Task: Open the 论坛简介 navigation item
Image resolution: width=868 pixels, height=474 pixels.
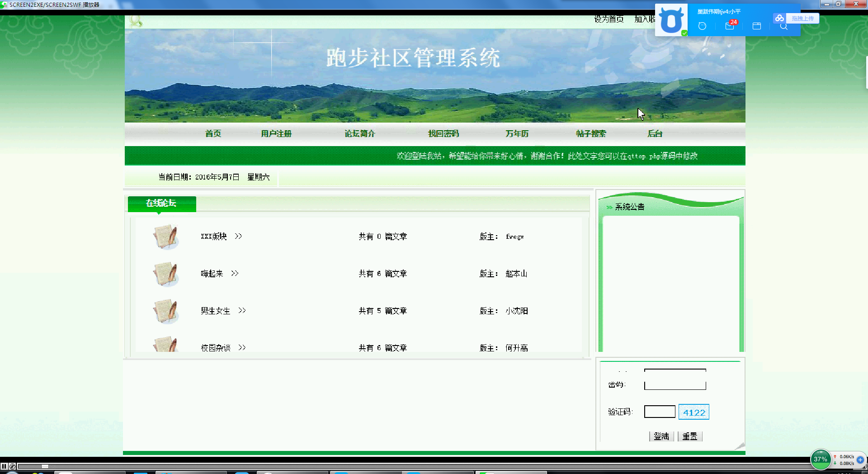Action: click(x=360, y=133)
